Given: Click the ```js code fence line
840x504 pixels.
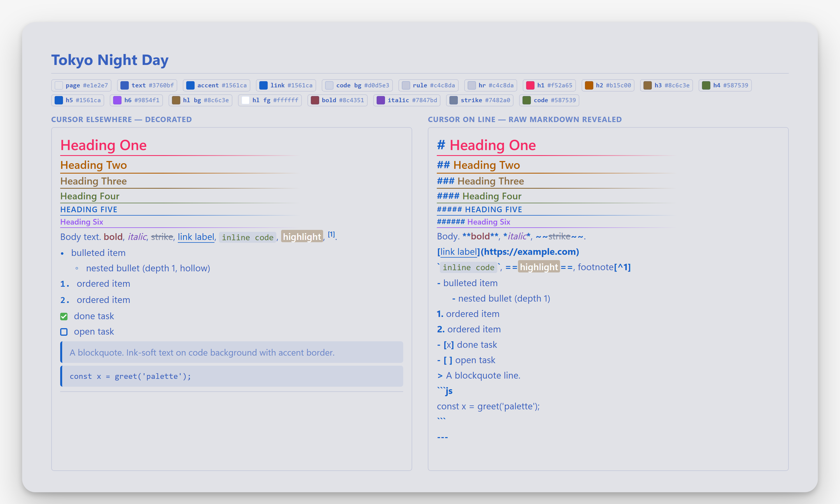Looking at the screenshot, I should [445, 391].
